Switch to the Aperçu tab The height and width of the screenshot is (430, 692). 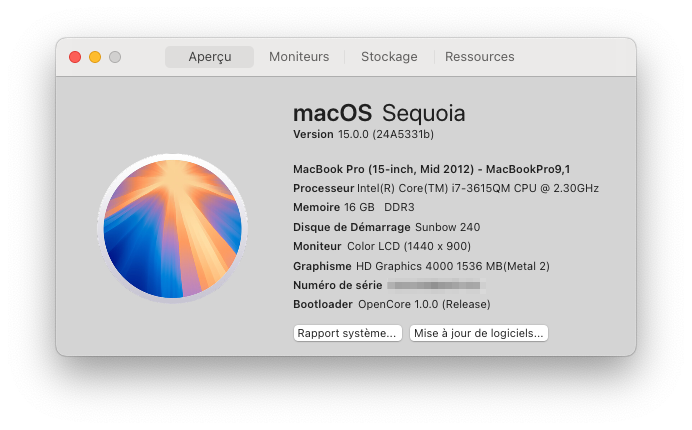pos(210,57)
